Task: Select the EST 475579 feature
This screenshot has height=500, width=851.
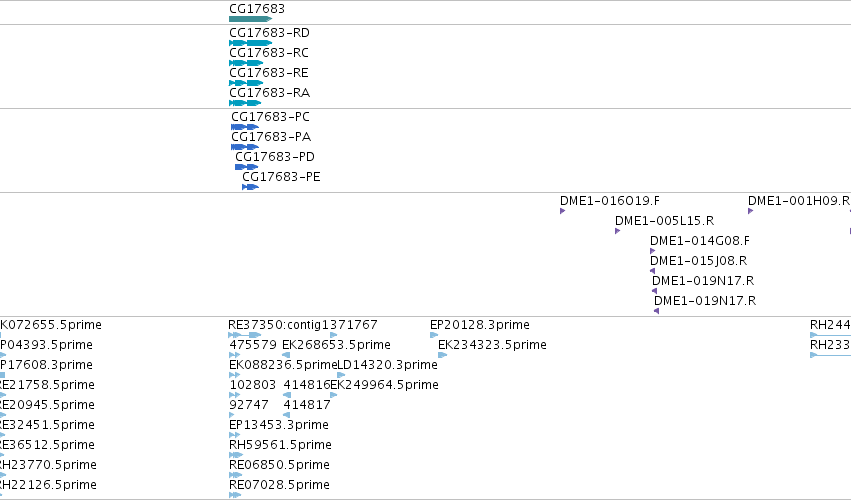Action: tap(234, 355)
